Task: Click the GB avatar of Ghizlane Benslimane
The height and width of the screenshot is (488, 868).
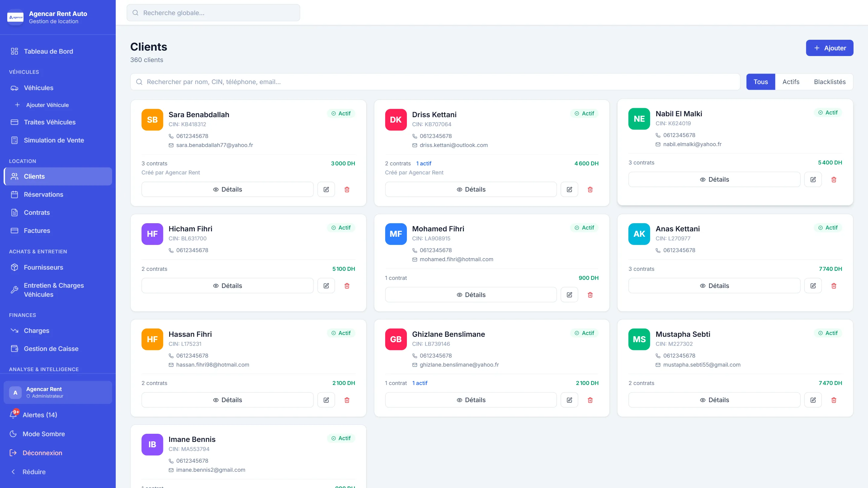Action: click(396, 339)
